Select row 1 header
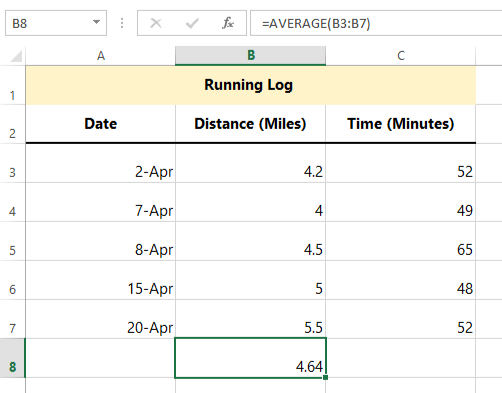Screen dimensions: 502x393 point(12,85)
